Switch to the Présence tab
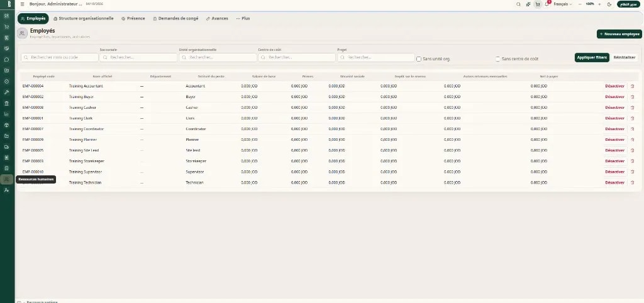644x303 pixels. 133,18
